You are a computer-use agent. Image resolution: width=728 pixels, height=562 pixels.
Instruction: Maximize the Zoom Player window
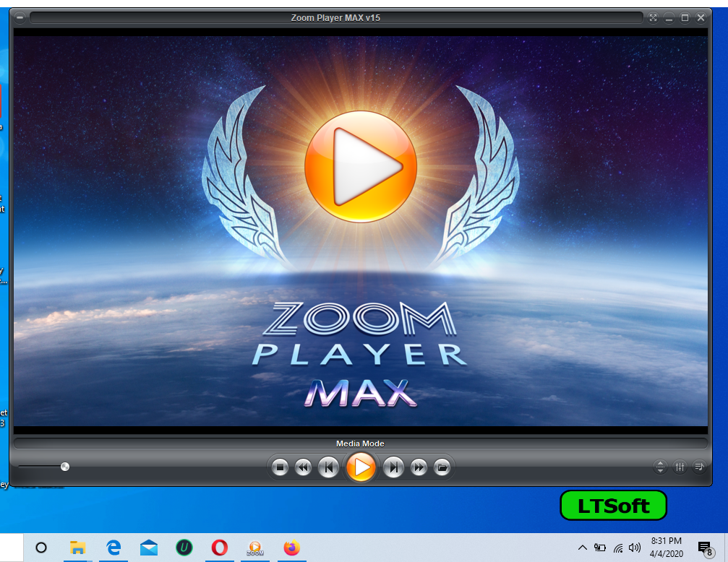[x=685, y=17]
